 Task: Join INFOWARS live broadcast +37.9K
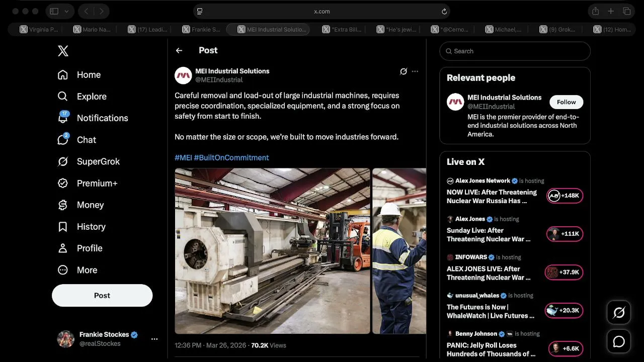pyautogui.click(x=564, y=272)
